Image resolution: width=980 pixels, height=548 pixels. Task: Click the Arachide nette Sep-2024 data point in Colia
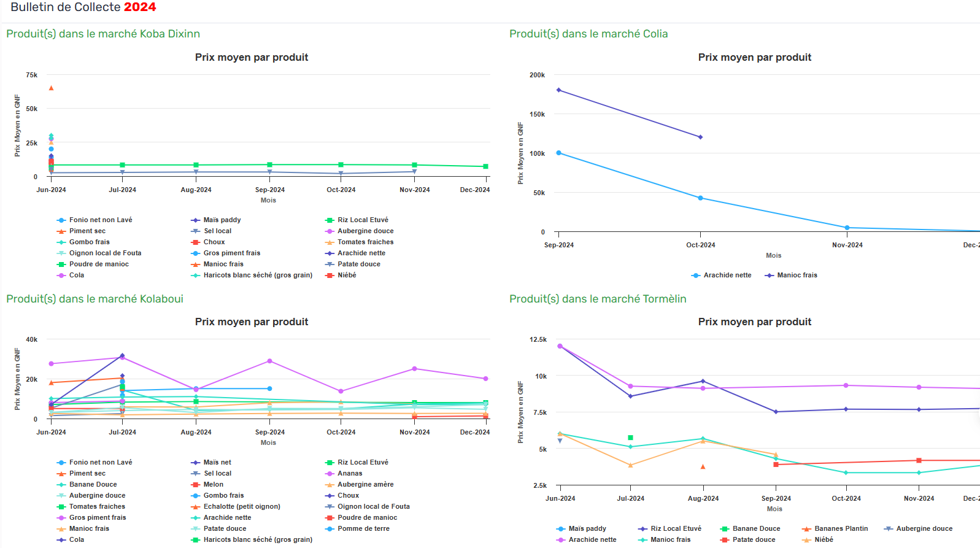coord(558,153)
